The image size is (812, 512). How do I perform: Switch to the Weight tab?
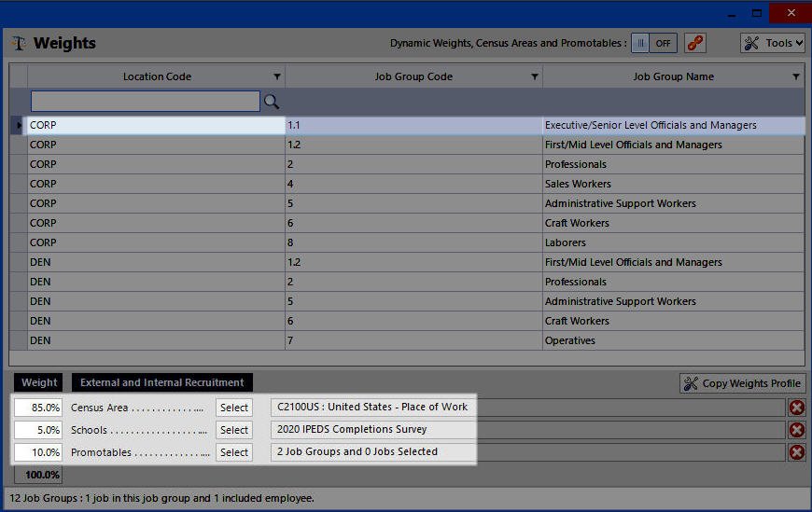tap(39, 382)
